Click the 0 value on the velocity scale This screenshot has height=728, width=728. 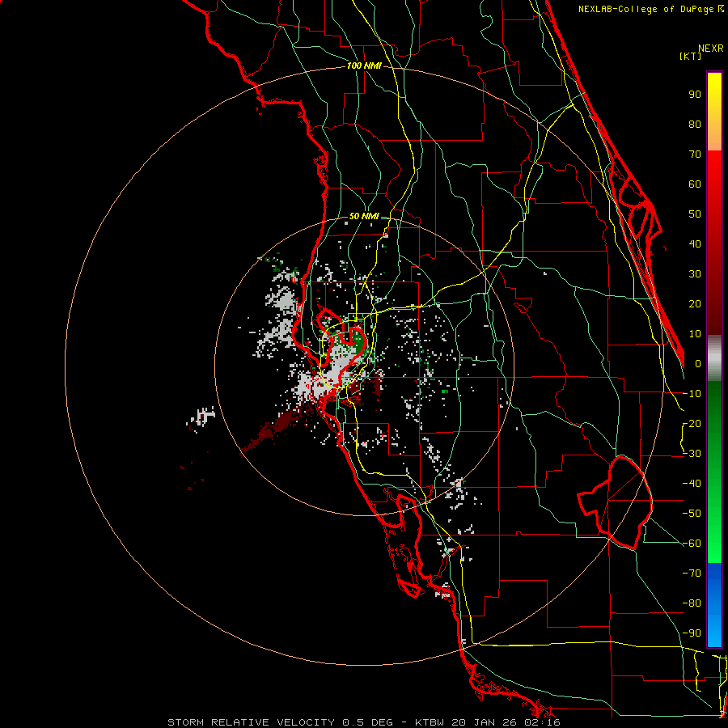[x=698, y=364]
